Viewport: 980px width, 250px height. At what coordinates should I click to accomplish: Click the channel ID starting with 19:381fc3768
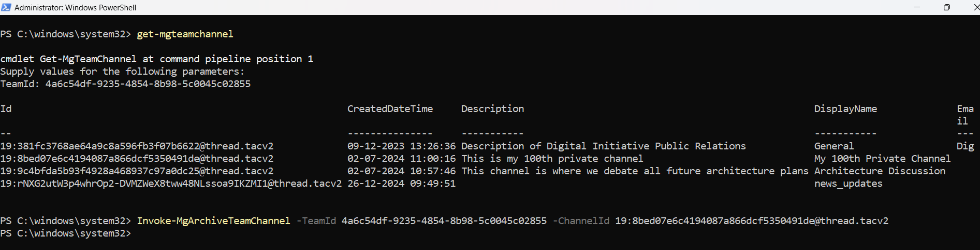coord(137,146)
